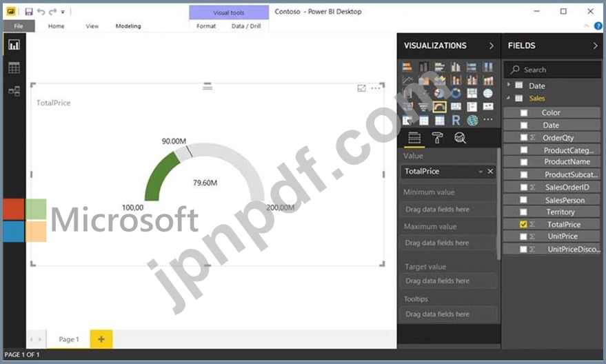The height and width of the screenshot is (364, 606).
Task: Open the Help question mark icon
Action: [598, 26]
